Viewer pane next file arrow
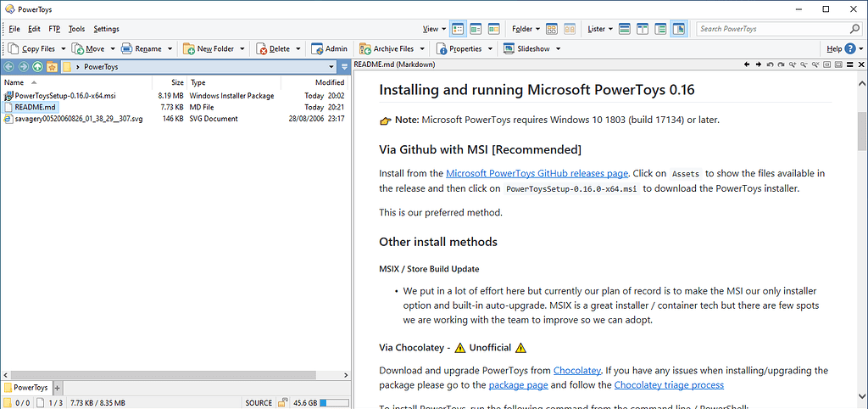This screenshot has width=868, height=409. 759,64
